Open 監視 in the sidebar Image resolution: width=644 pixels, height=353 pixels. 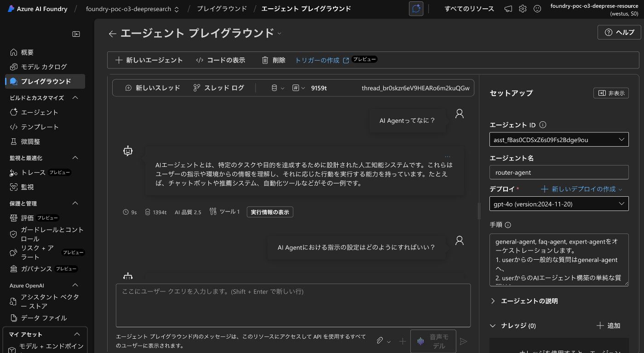[x=22, y=187]
